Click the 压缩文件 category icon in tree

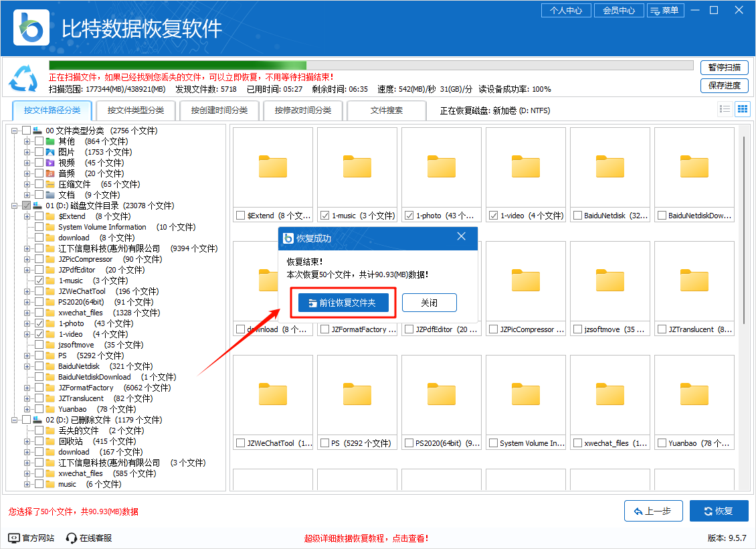pyautogui.click(x=50, y=184)
